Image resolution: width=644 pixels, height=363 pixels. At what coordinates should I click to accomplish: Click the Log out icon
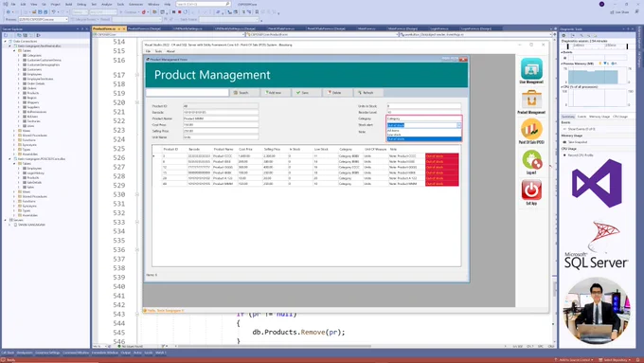point(531,159)
